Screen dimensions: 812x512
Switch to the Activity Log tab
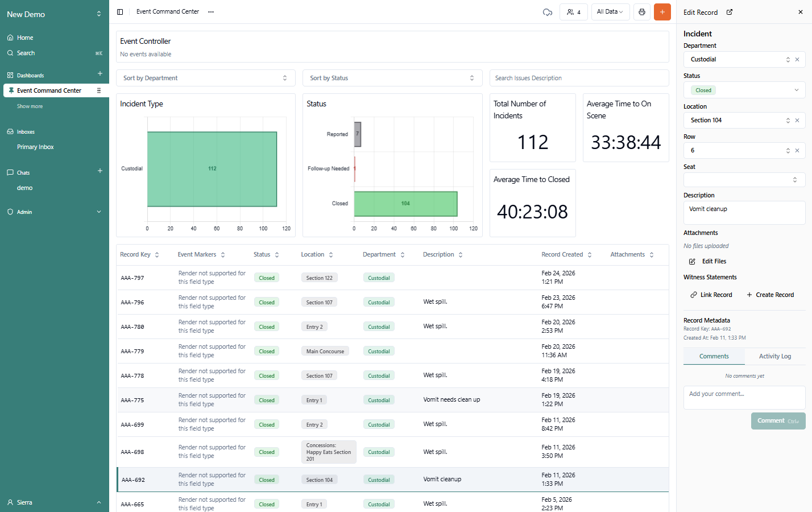[x=774, y=356]
